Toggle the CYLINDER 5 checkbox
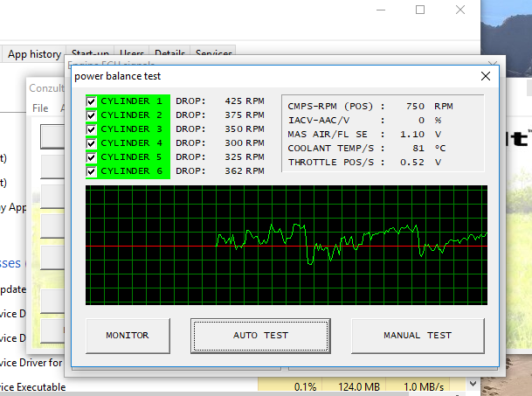This screenshot has width=532, height=396. (x=92, y=157)
